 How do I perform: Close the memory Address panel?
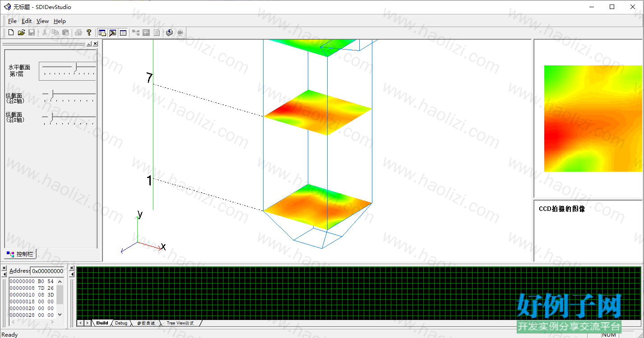(x=4, y=268)
